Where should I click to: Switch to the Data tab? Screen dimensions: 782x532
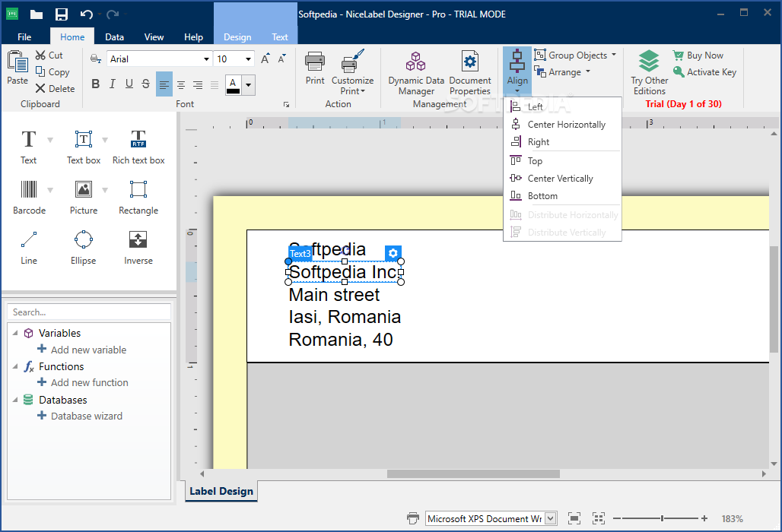point(114,37)
